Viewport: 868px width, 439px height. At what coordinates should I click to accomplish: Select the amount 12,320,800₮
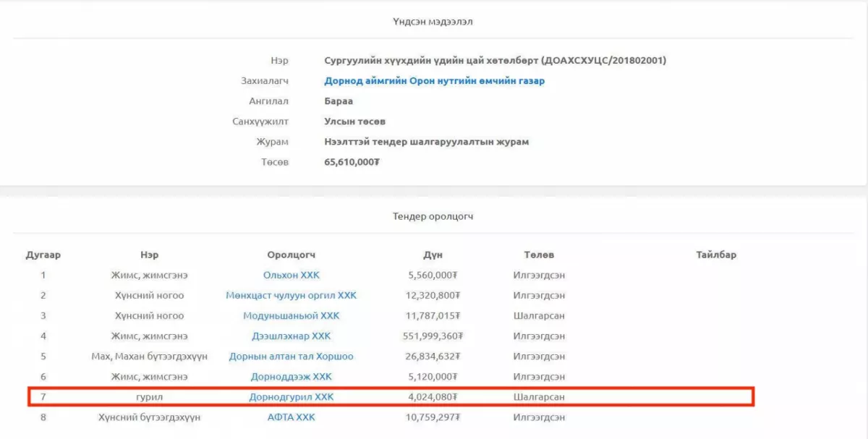[x=434, y=296]
